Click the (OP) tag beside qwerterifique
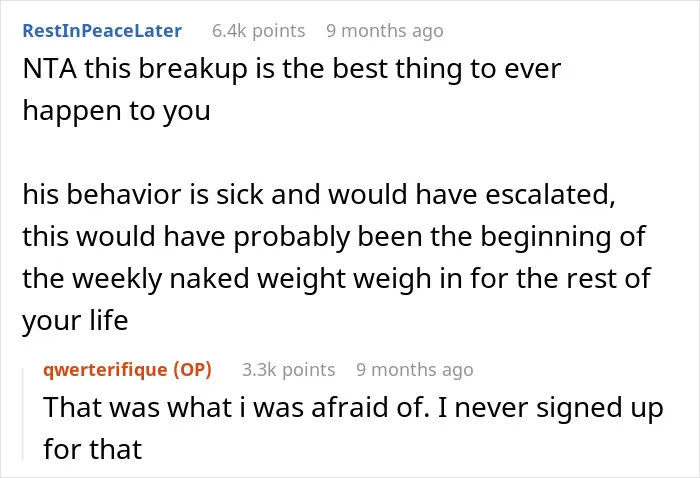This screenshot has height=478, width=700. tap(192, 370)
